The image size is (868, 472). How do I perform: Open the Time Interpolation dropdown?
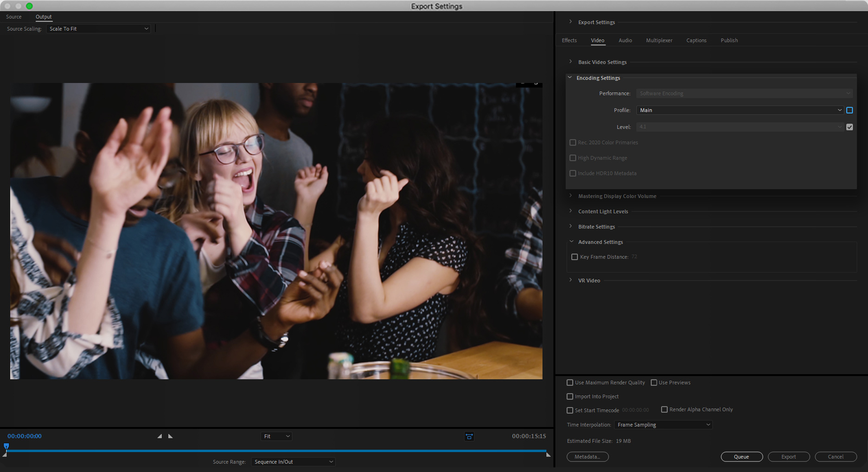click(x=663, y=425)
